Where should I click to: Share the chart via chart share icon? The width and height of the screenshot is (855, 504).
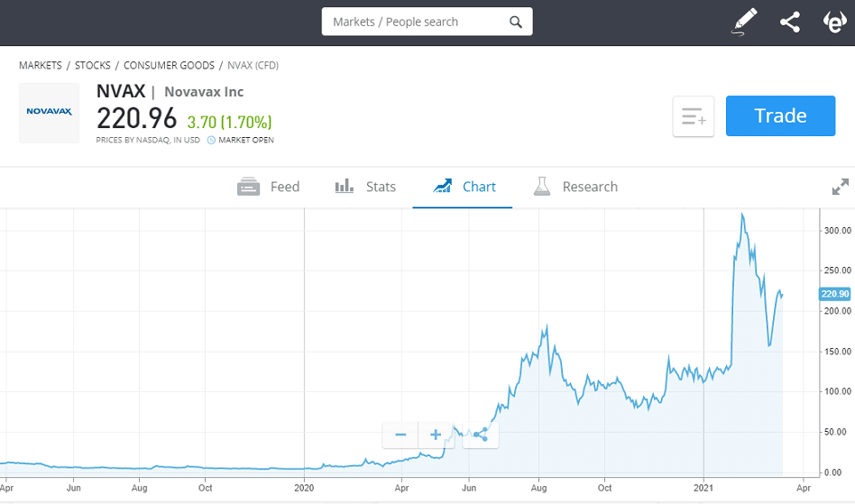pyautogui.click(x=481, y=435)
